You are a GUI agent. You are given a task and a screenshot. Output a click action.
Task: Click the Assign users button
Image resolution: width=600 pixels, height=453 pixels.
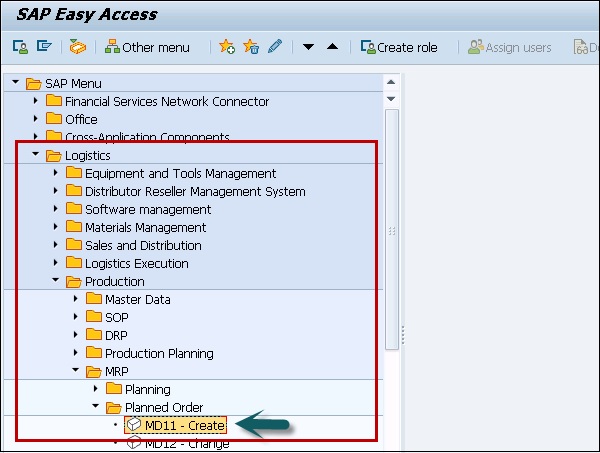(x=509, y=47)
